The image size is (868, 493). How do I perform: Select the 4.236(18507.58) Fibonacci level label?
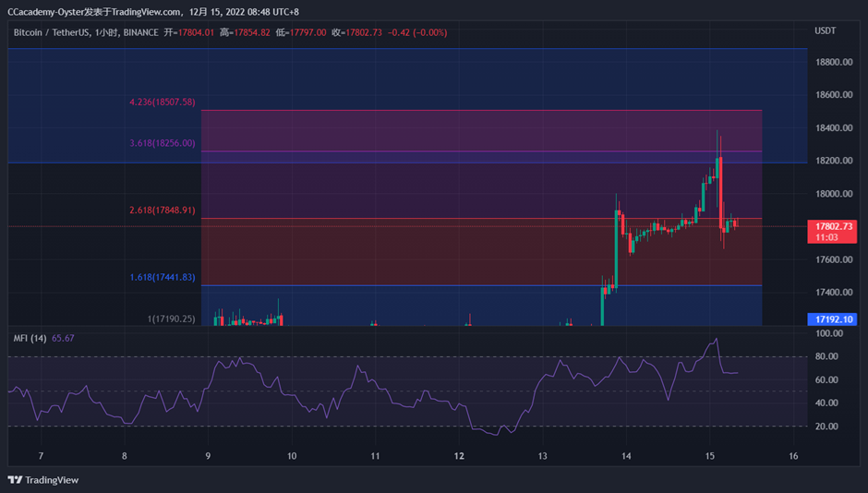tap(163, 102)
